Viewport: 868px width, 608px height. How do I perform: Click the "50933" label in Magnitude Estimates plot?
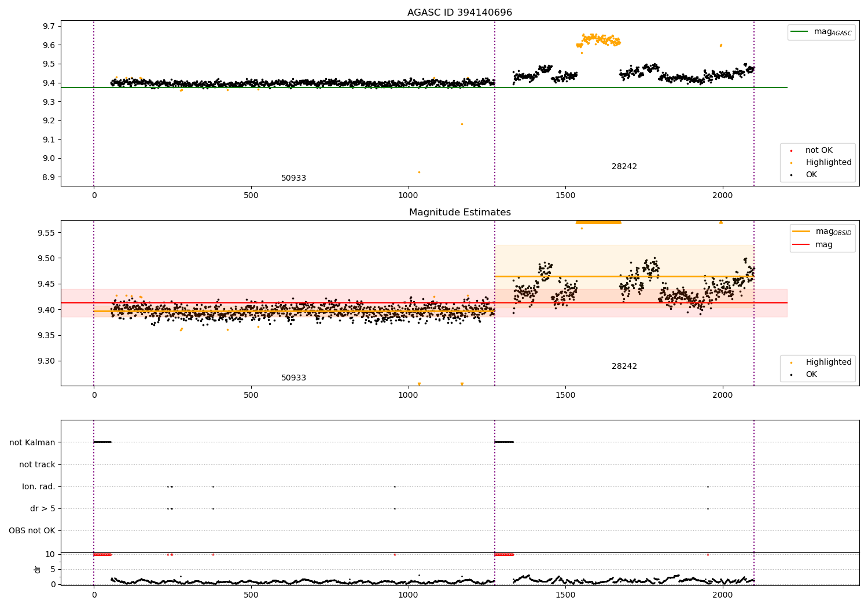point(293,378)
